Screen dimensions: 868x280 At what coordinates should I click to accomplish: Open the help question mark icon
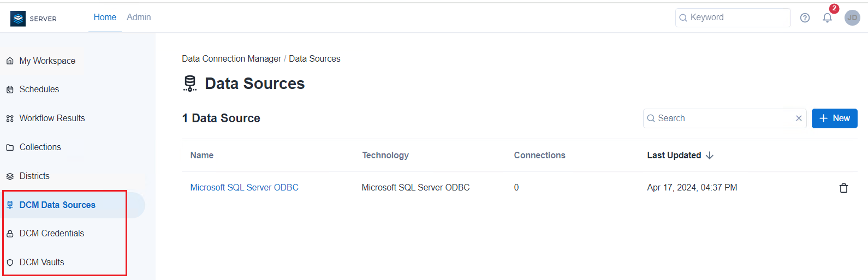coord(805,18)
